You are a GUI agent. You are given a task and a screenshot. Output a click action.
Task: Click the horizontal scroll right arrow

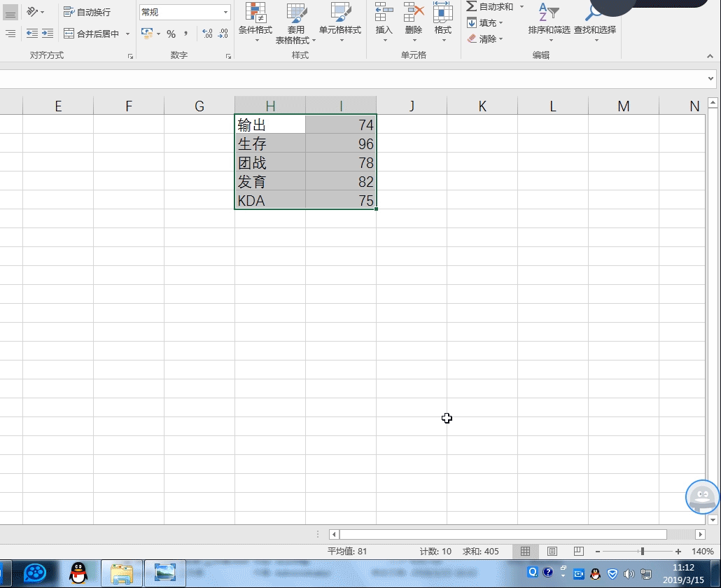coord(700,534)
